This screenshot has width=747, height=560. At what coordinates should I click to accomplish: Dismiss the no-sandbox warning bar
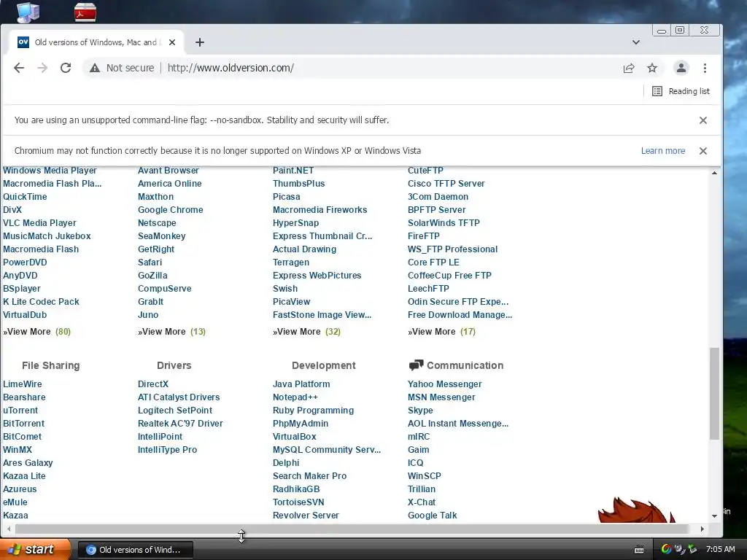click(x=703, y=120)
